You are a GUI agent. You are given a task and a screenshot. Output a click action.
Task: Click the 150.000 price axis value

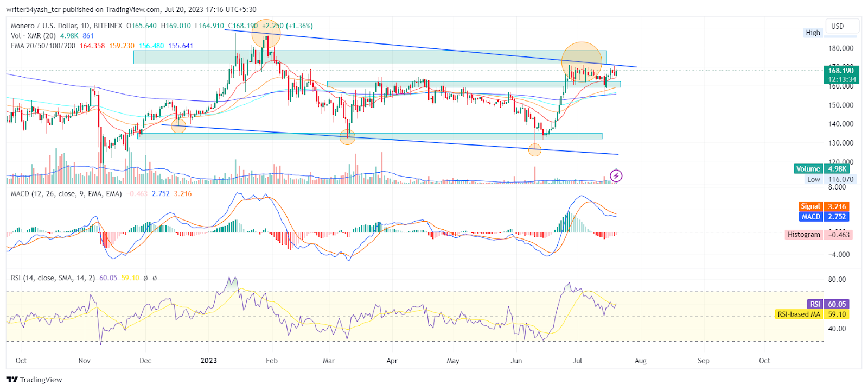click(x=841, y=105)
